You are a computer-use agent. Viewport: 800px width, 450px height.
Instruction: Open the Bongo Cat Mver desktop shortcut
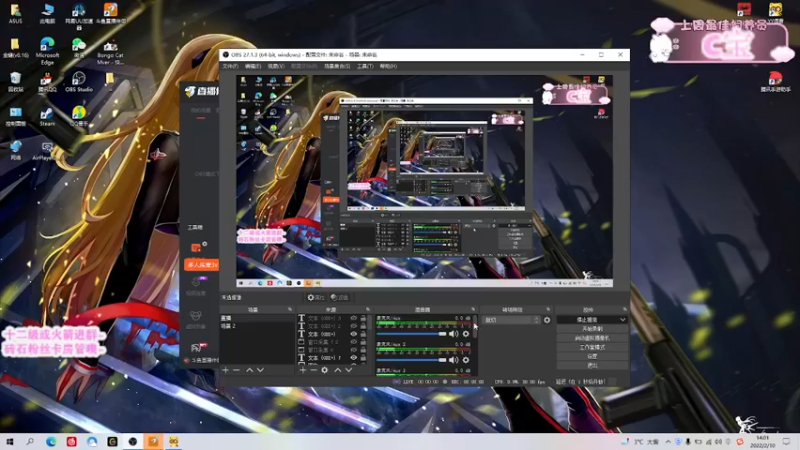tap(110, 51)
